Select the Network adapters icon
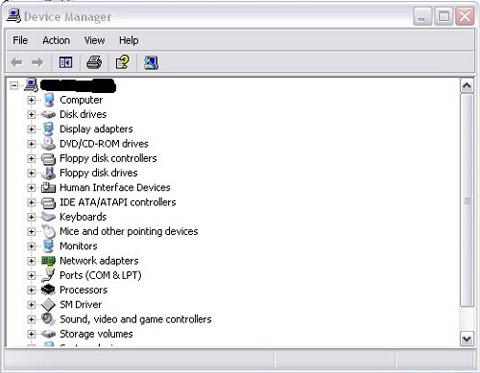 (x=48, y=261)
